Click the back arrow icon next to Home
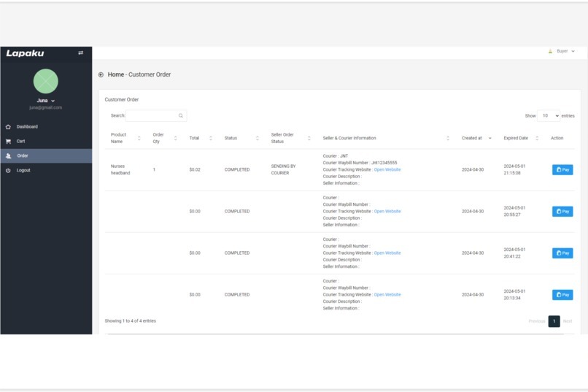Screen dimensions: 588x392 point(101,74)
